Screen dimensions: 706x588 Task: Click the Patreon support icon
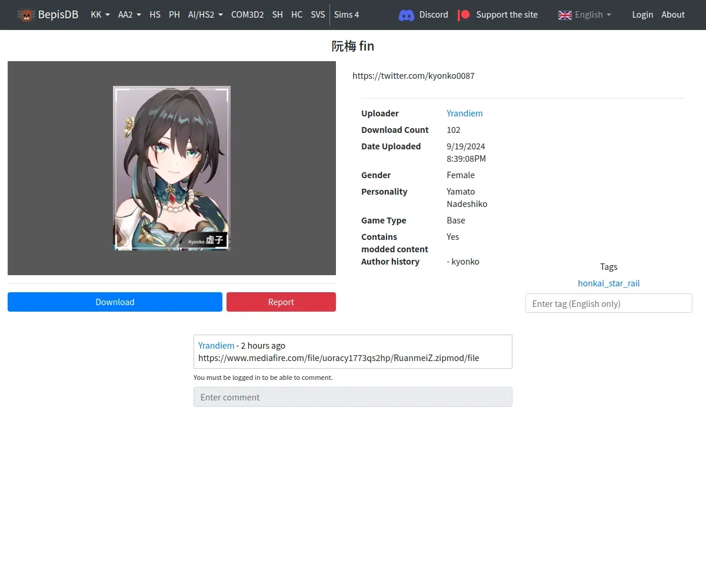[x=464, y=15]
